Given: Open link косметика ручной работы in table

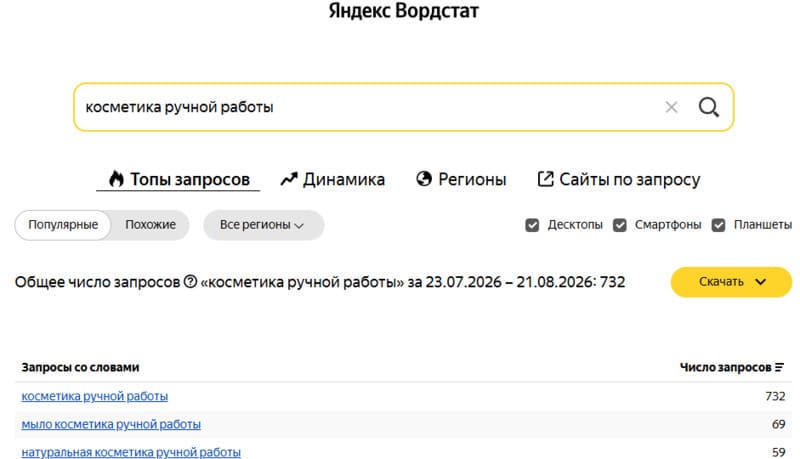Looking at the screenshot, I should point(94,396).
